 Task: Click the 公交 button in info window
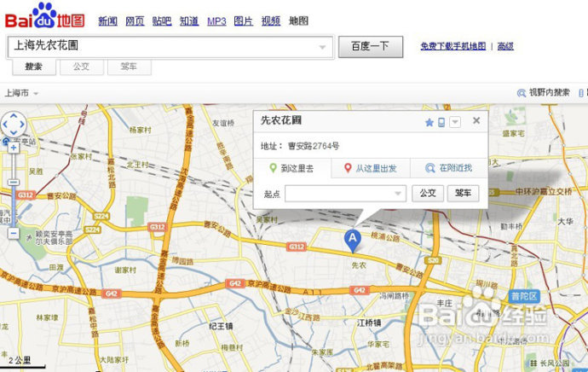[x=428, y=194]
